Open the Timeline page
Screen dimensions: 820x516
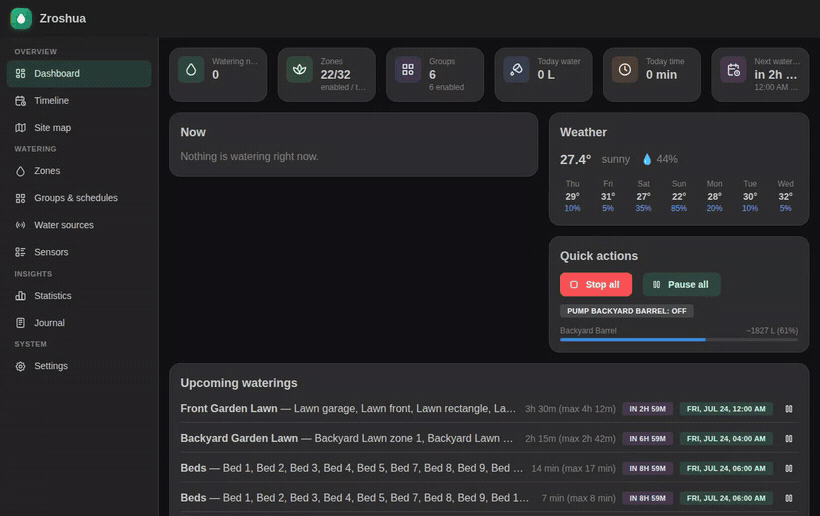click(x=79, y=101)
